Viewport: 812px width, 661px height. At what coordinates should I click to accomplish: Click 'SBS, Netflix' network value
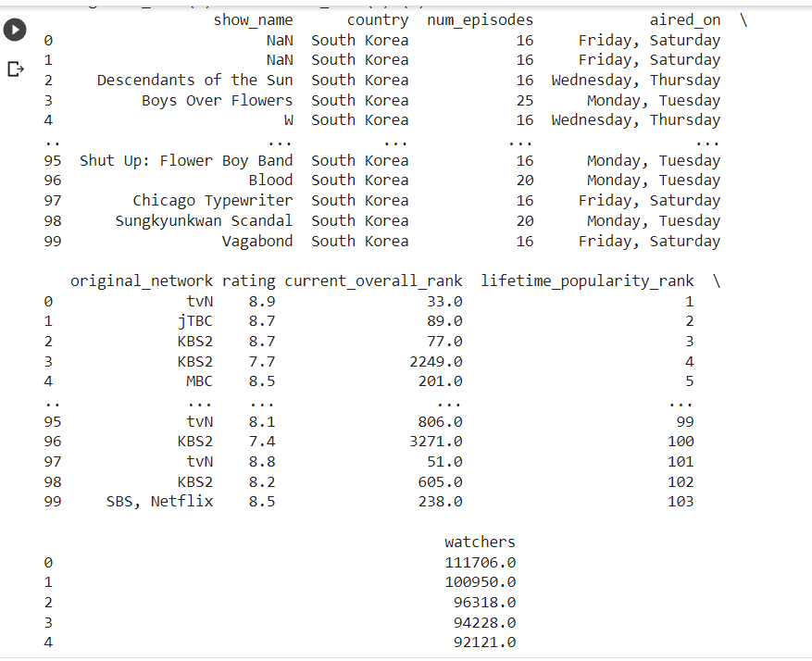tap(159, 502)
